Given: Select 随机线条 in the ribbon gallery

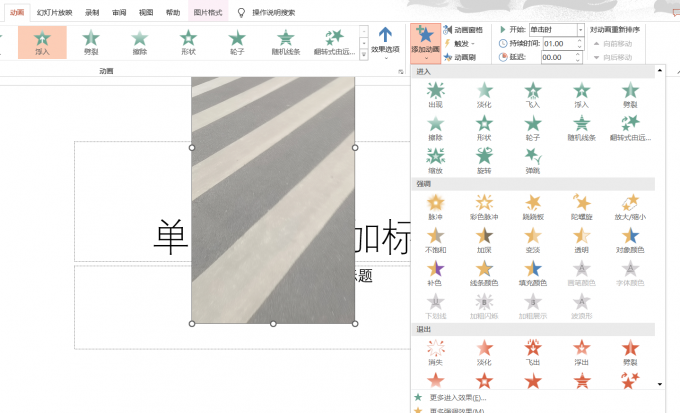Looking at the screenshot, I should point(285,42).
